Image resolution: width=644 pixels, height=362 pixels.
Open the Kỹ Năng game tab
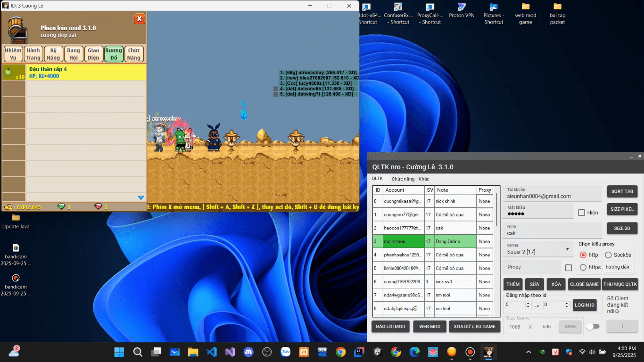[x=53, y=54]
